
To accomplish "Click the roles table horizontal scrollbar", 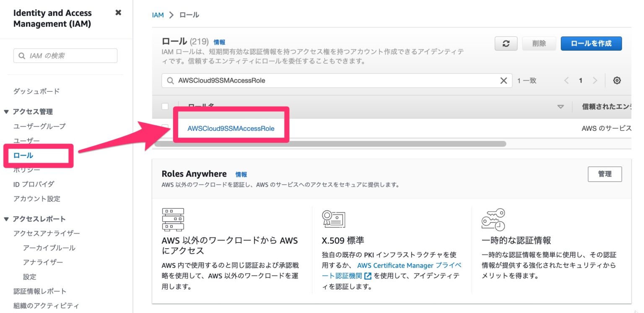I will coord(330,143).
